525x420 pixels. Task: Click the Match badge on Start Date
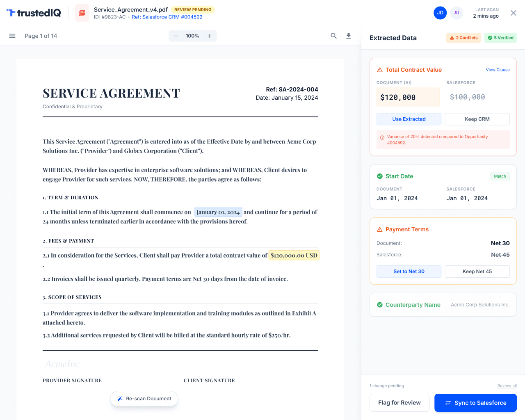click(500, 176)
